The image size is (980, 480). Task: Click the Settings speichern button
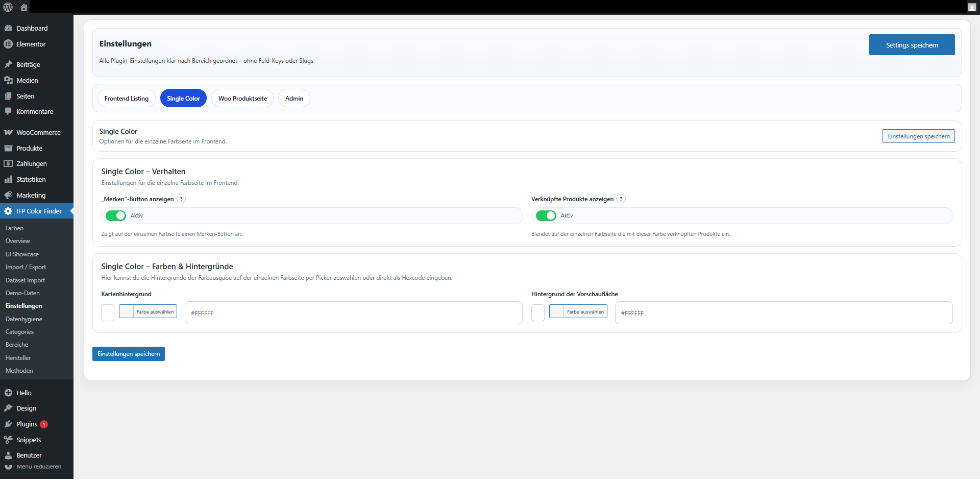tap(912, 45)
